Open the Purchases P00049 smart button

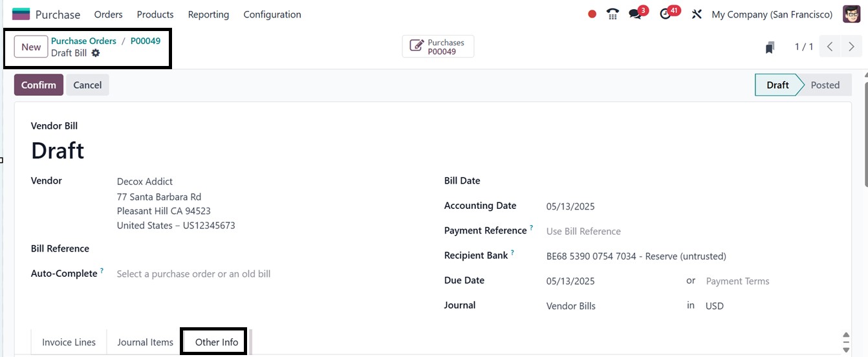(x=438, y=47)
